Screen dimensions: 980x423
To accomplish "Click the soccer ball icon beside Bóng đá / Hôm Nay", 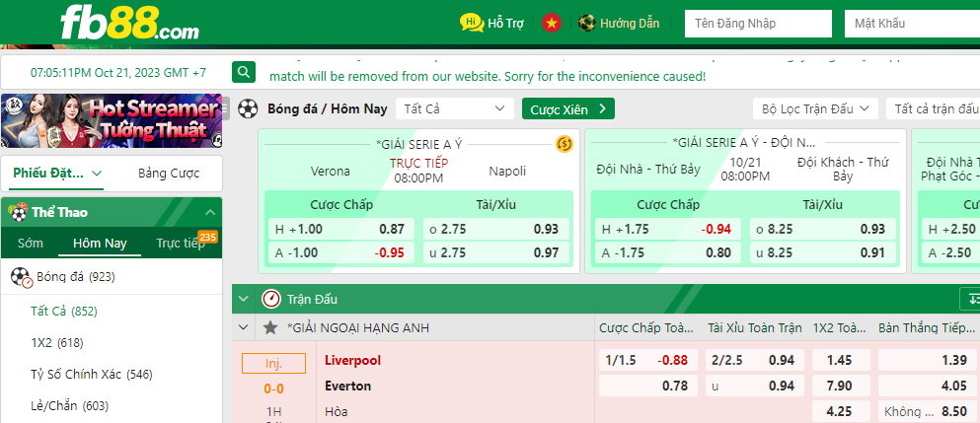I will (248, 108).
